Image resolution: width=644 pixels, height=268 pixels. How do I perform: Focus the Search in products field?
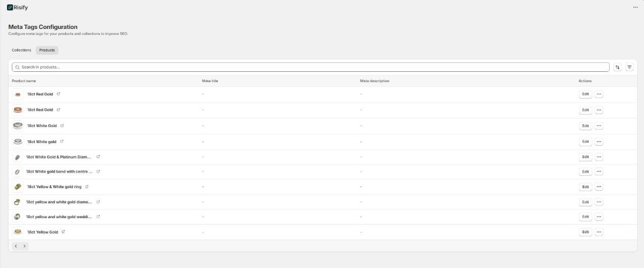tap(311, 67)
